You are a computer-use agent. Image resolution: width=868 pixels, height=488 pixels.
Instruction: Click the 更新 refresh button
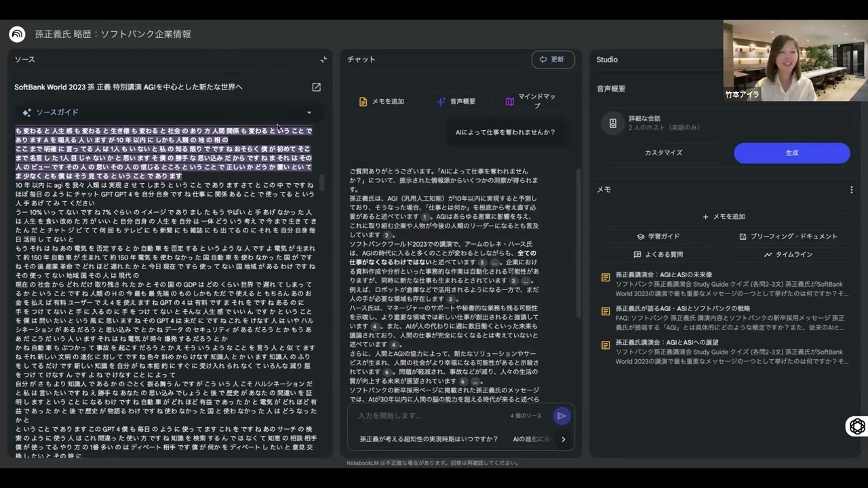pyautogui.click(x=553, y=60)
